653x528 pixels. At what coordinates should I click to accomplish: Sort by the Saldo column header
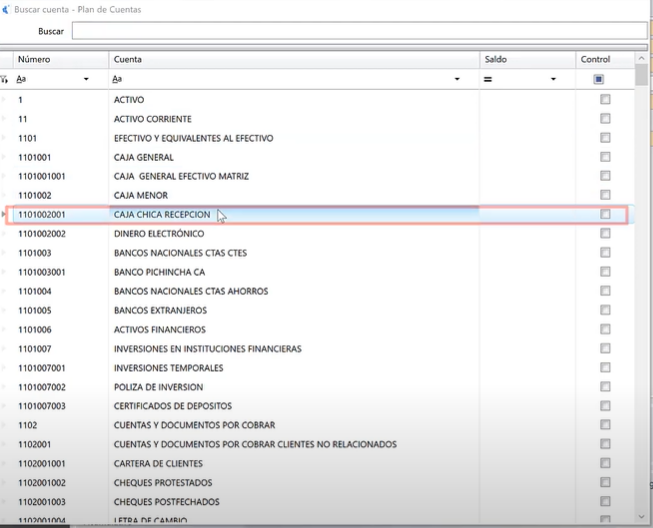[527, 60]
